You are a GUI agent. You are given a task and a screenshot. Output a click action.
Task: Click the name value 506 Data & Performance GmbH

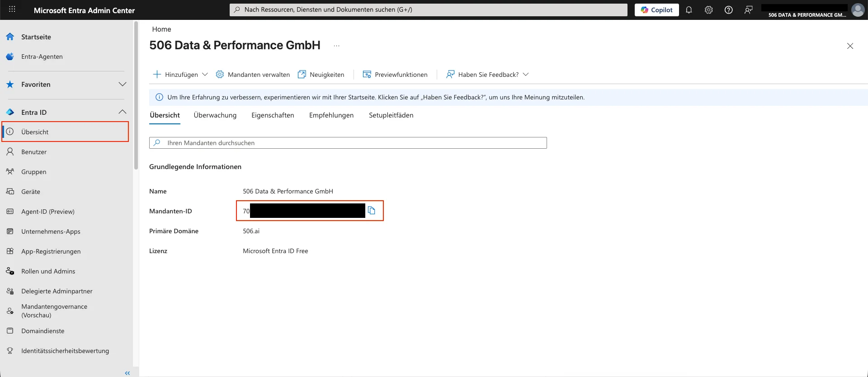click(288, 191)
